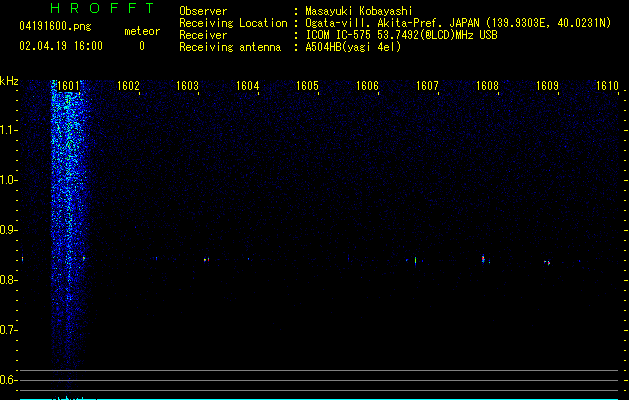629x400 pixels.
Task: Click the kHz axis unit label
Action: coord(9,81)
